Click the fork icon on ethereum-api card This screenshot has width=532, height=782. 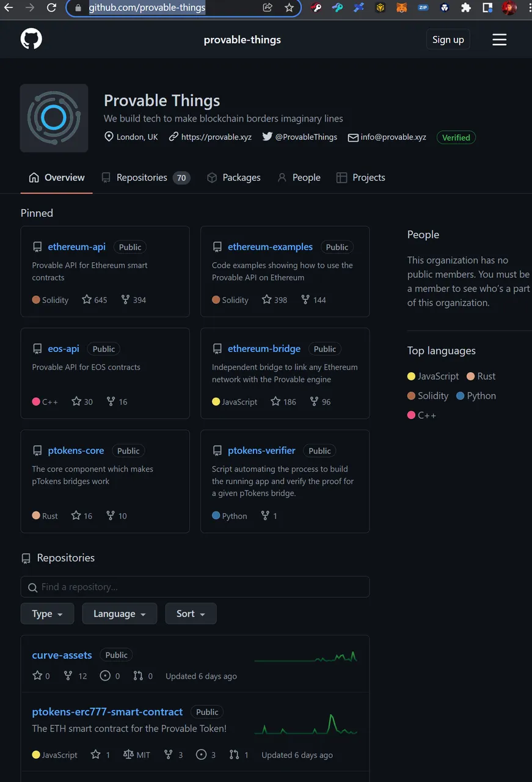[x=125, y=299]
